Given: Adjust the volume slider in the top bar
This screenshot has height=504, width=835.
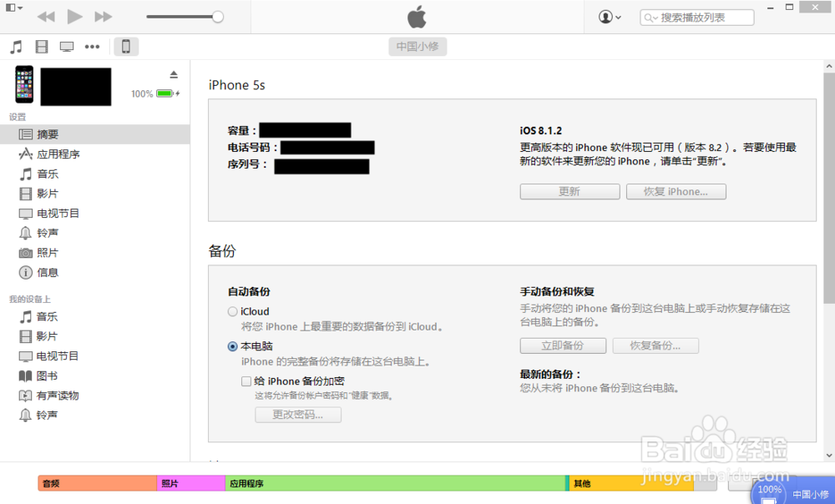Looking at the screenshot, I should pyautogui.click(x=185, y=16).
